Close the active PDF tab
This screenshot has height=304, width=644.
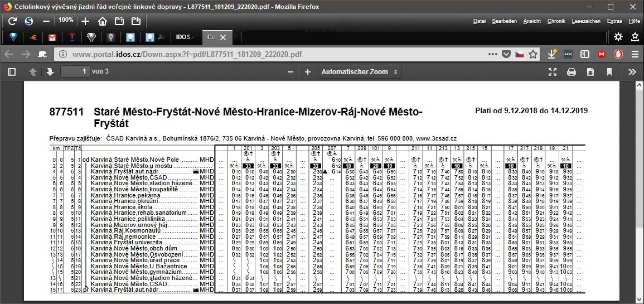click(223, 37)
